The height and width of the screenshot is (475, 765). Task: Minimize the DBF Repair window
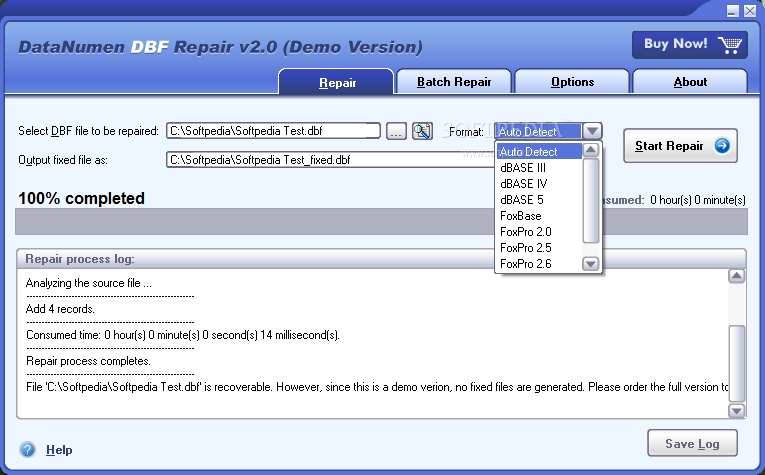click(732, 11)
